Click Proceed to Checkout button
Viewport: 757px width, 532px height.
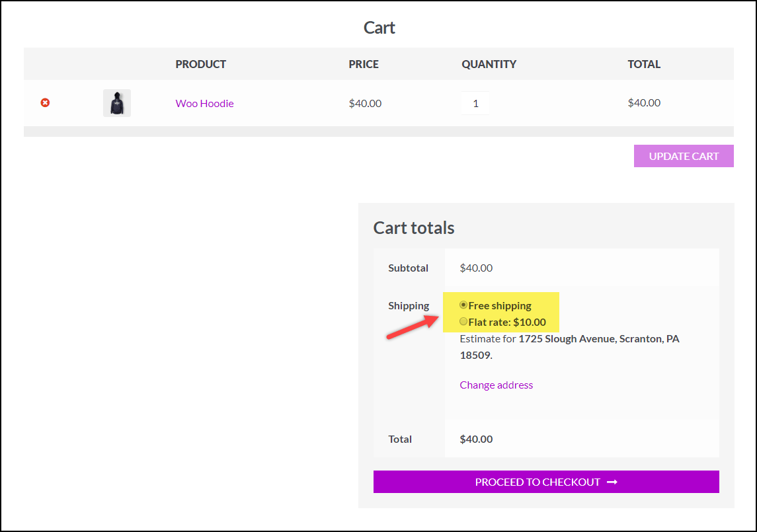point(546,482)
